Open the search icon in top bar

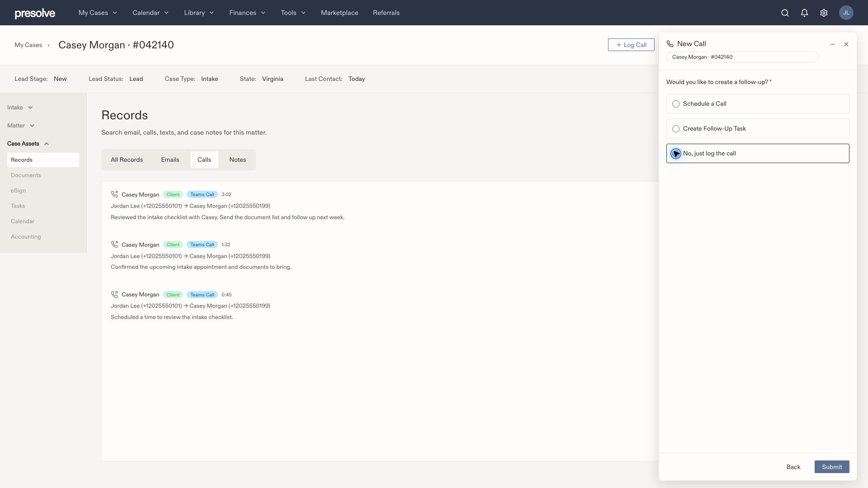[x=785, y=13]
